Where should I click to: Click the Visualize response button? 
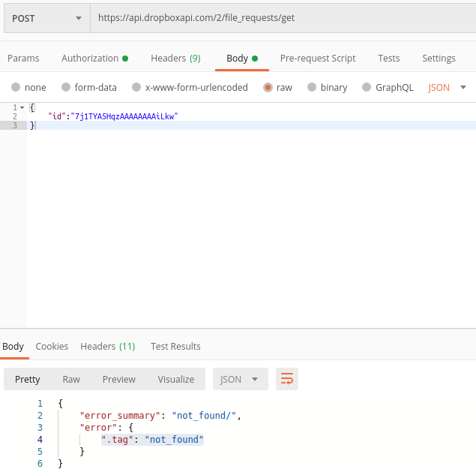(175, 379)
